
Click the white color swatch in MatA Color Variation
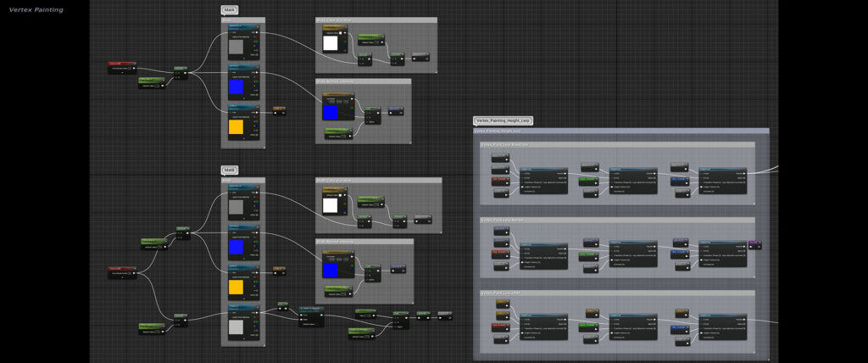tap(331, 43)
